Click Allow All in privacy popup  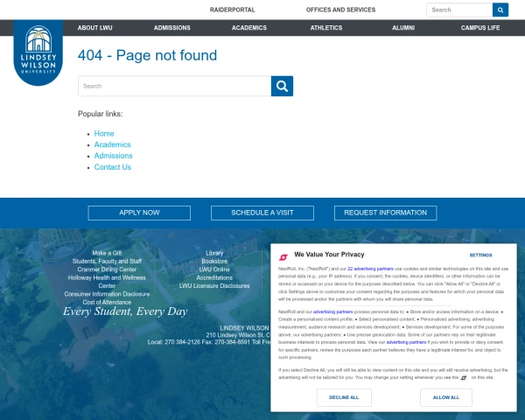(x=446, y=397)
